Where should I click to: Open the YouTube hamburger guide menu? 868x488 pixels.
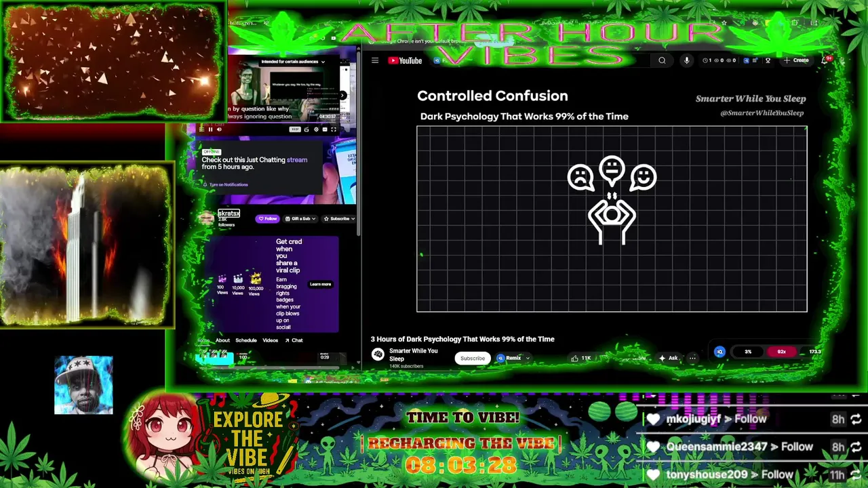(375, 60)
